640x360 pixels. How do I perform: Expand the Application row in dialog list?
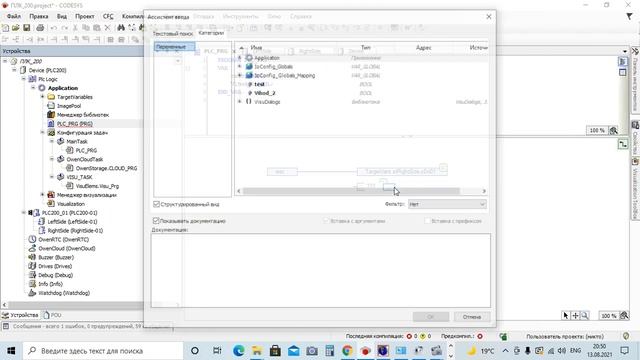pos(240,58)
